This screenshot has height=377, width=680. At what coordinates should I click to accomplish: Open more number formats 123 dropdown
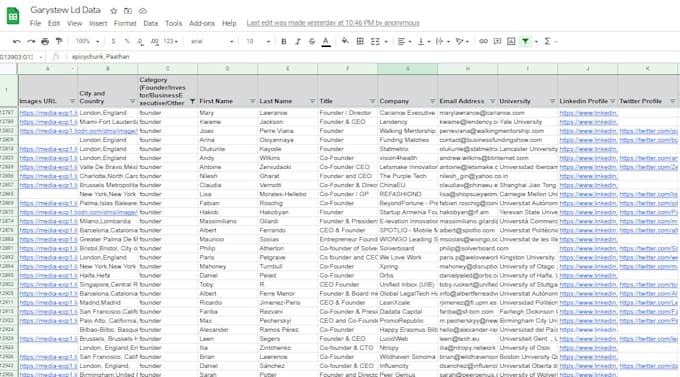coord(170,41)
